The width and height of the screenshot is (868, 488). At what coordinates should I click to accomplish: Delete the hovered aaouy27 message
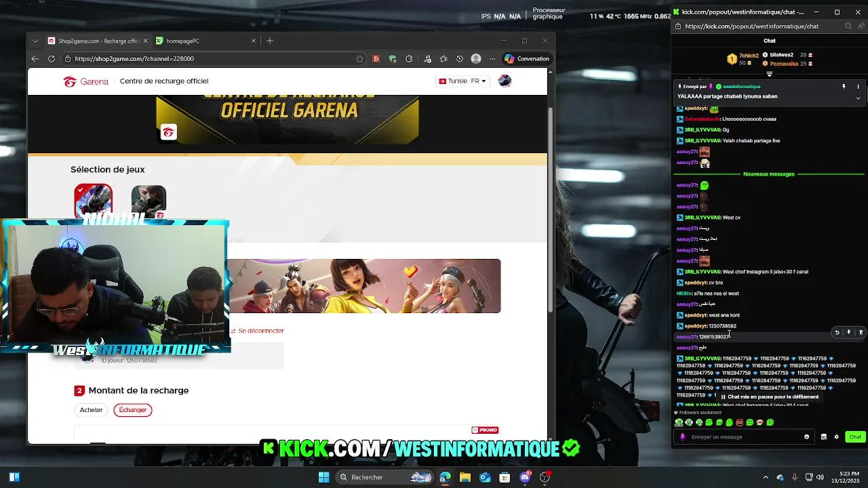coord(861,333)
